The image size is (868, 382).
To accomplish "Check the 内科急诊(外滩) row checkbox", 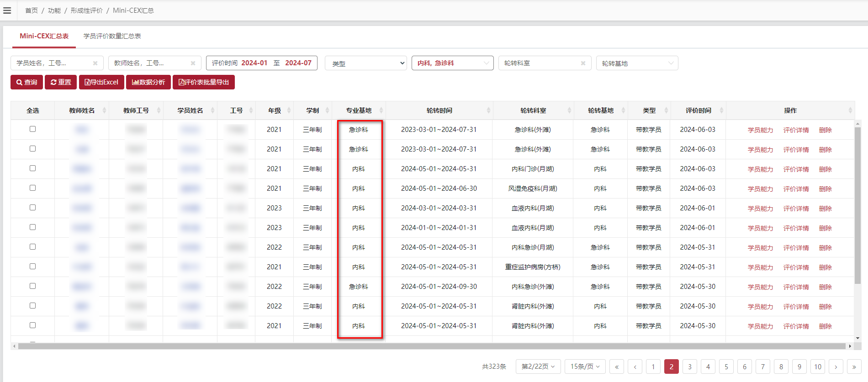I will (32, 286).
